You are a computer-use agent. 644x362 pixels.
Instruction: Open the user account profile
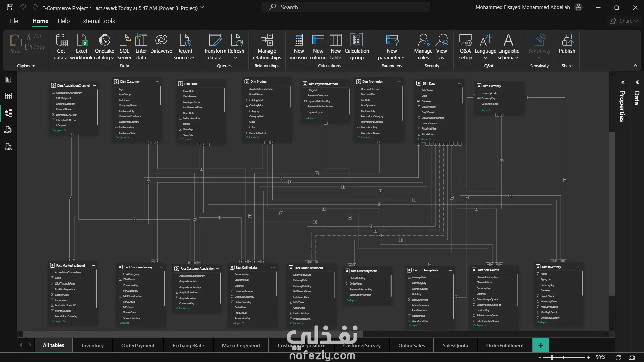[578, 7]
